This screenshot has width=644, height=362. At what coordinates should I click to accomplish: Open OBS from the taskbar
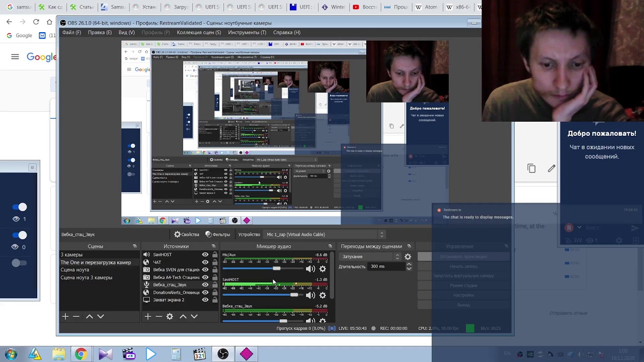coord(223,354)
